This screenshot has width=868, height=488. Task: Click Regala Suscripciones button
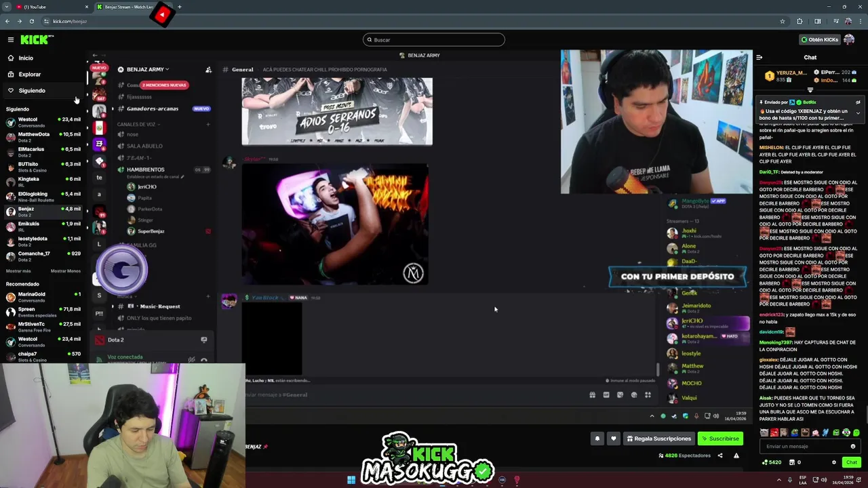tap(658, 439)
